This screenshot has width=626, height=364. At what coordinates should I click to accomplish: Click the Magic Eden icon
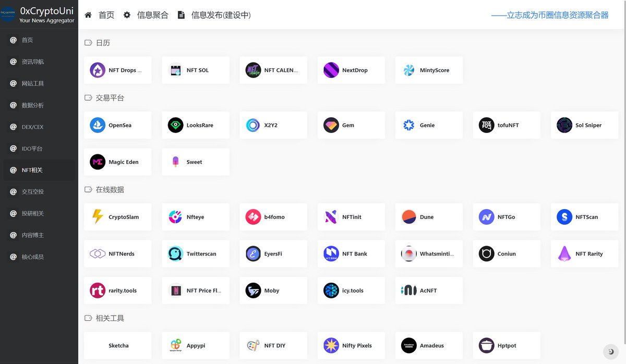point(98,162)
